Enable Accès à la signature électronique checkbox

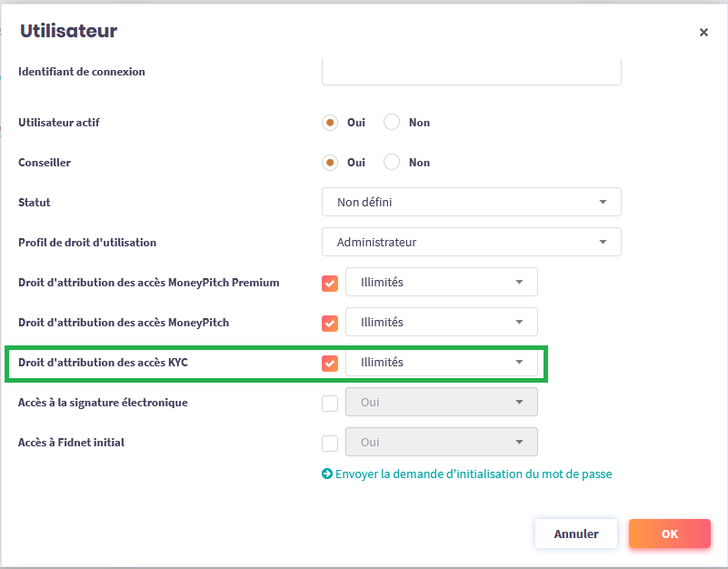coord(330,403)
